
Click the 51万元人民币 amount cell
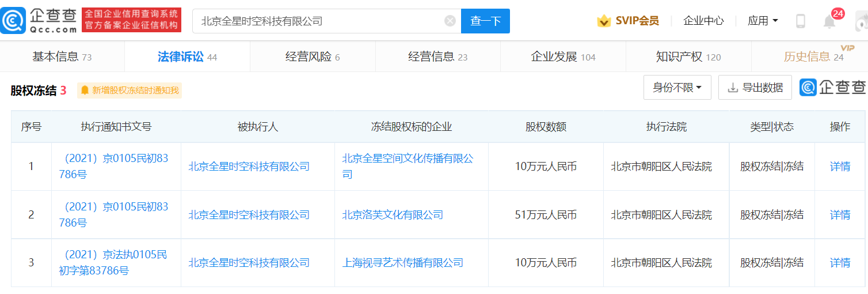[x=546, y=215]
